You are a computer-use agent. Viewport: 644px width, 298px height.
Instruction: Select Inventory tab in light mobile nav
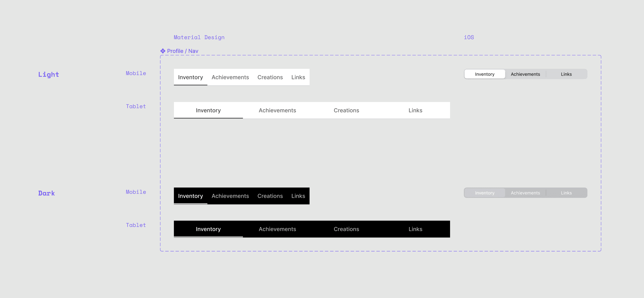click(x=190, y=77)
